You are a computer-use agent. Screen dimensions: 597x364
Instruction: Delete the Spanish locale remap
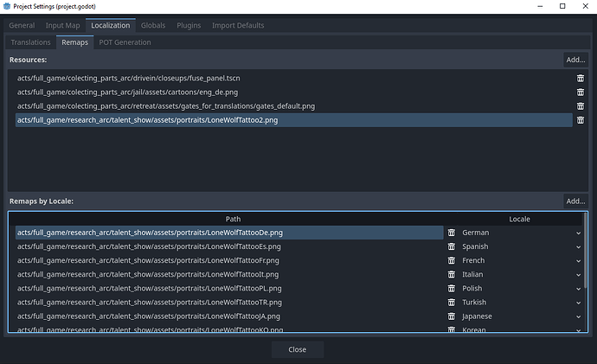pos(452,246)
